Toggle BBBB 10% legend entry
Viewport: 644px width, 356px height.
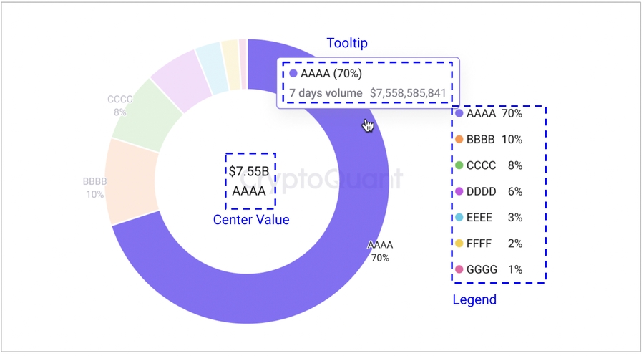coord(494,140)
